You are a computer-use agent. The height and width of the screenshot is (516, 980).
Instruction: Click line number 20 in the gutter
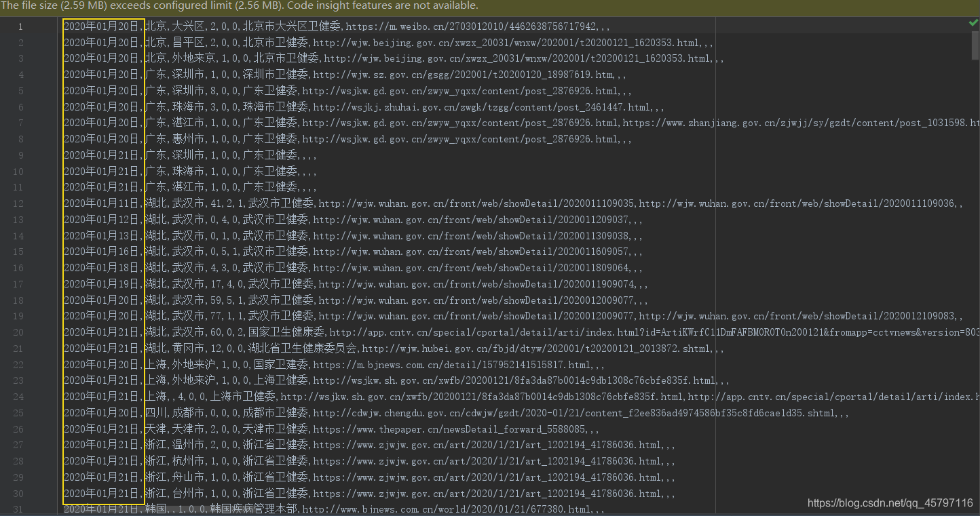tap(18, 332)
